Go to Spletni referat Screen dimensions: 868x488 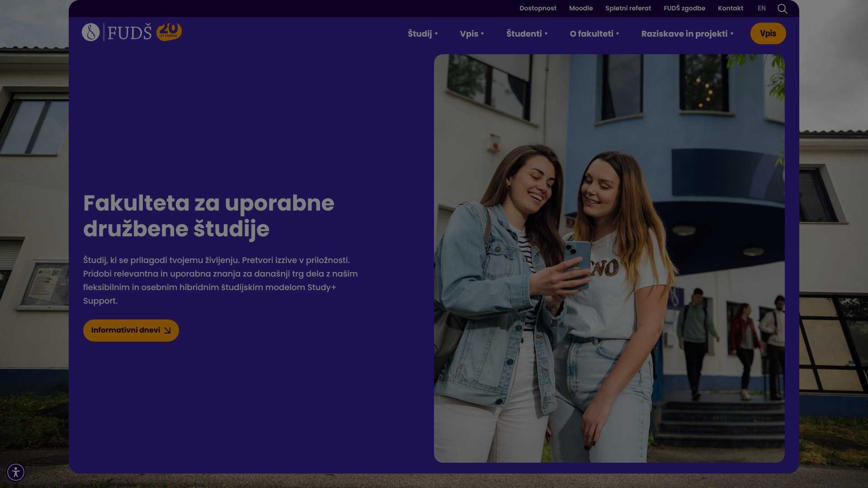pos(628,8)
